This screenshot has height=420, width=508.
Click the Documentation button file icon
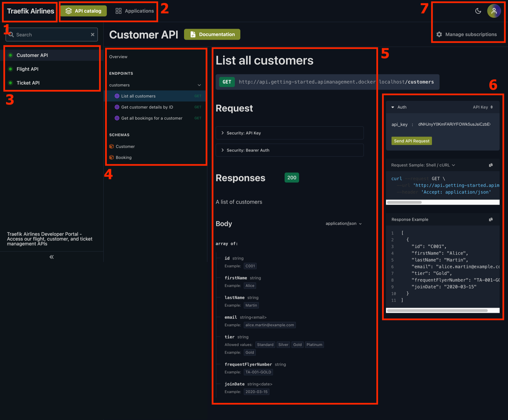coord(193,34)
